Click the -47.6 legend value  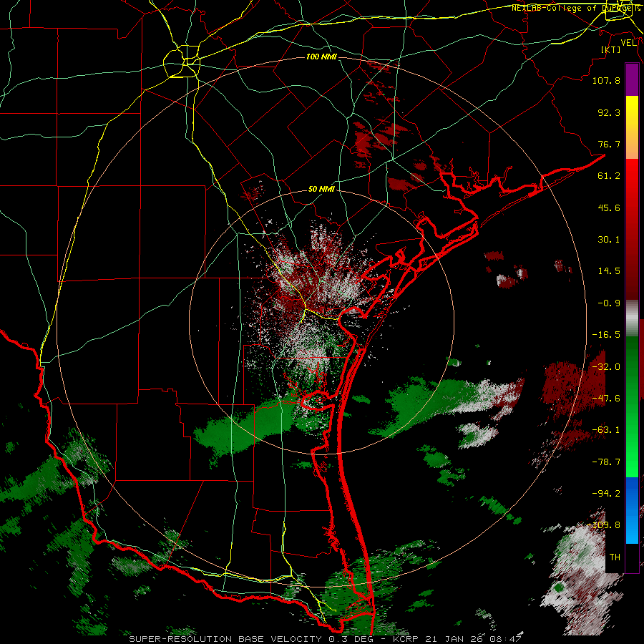(x=606, y=399)
